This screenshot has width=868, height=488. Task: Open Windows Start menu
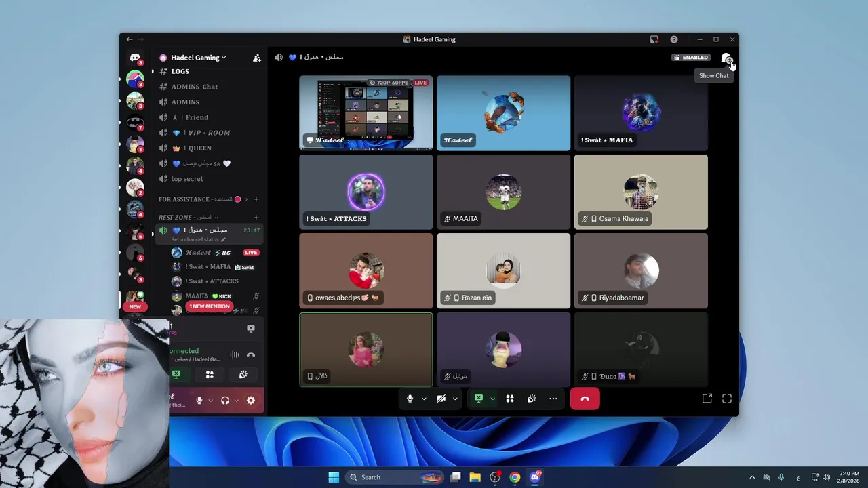(334, 477)
